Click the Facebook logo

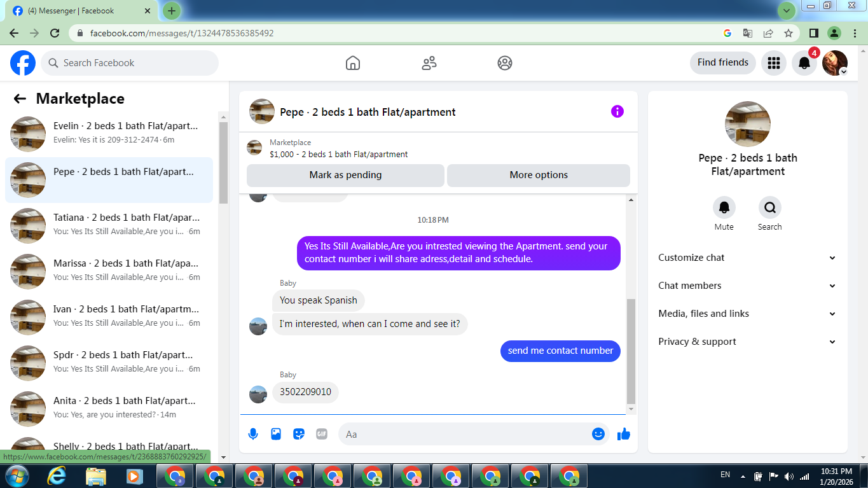coord(23,63)
